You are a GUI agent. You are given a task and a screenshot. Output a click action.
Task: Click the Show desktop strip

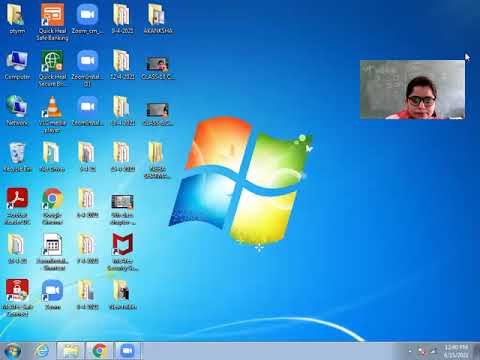tap(476, 351)
